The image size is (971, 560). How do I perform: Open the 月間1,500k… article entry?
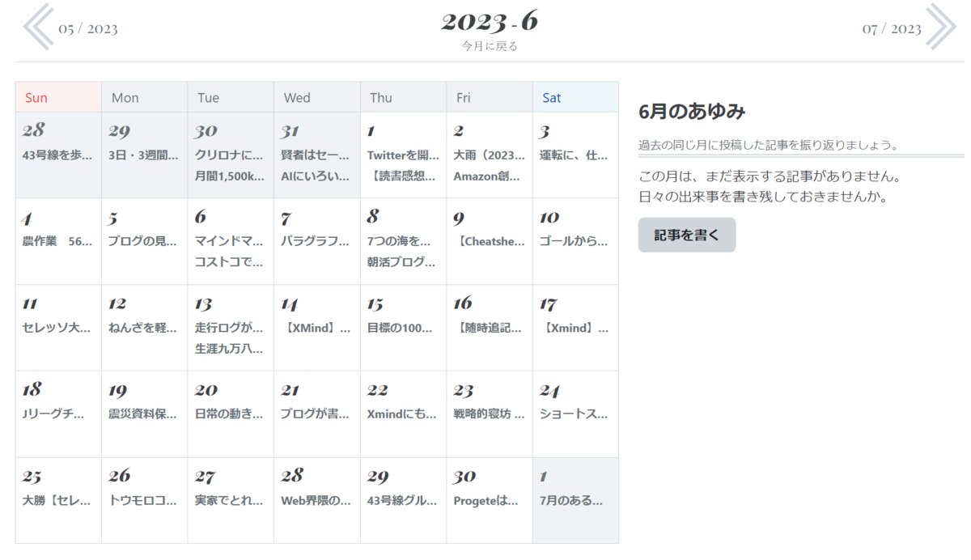230,176
